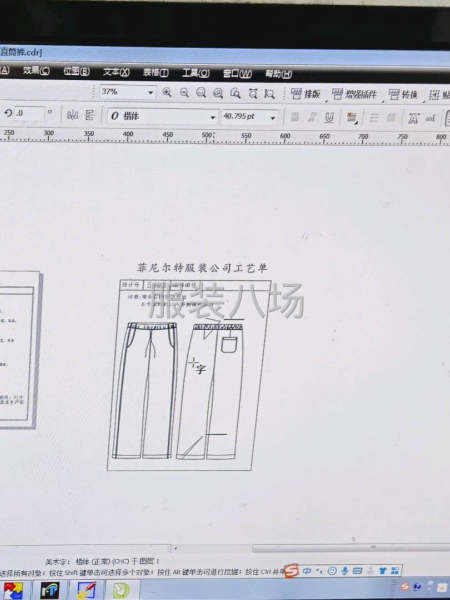The image size is (450, 600).
Task: Toggle bold text formatting
Action: click(x=295, y=117)
